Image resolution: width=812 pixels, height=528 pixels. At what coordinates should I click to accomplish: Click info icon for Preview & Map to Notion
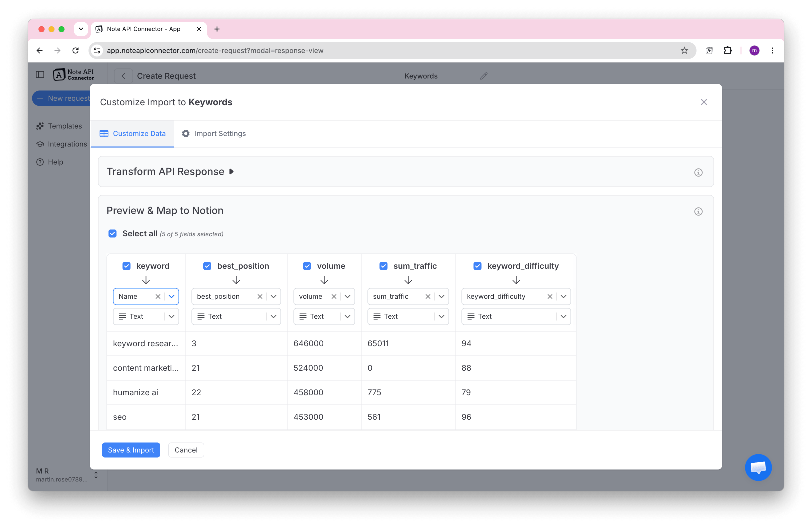(698, 211)
